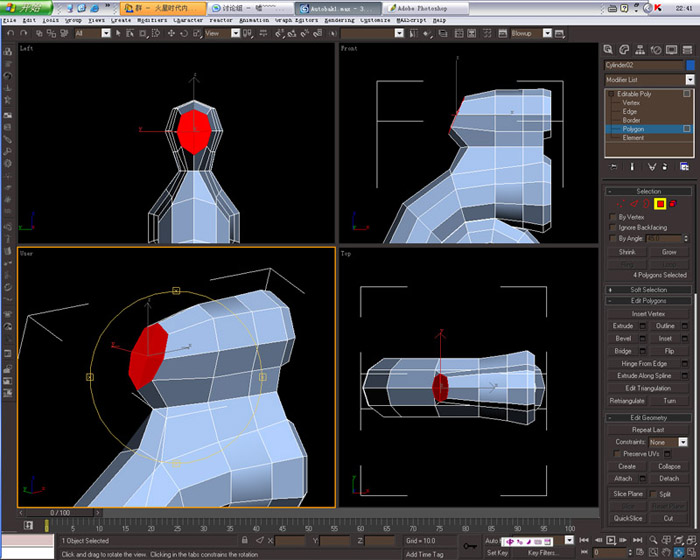This screenshot has height=560, width=700.
Task: Open the Constraints None dropdown
Action: click(668, 442)
